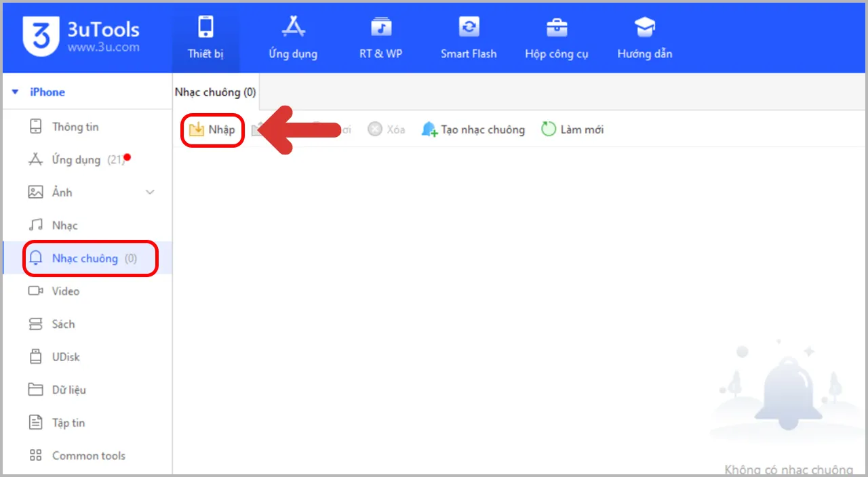Switch to the Nhạc chuông (0) tab

pos(215,91)
